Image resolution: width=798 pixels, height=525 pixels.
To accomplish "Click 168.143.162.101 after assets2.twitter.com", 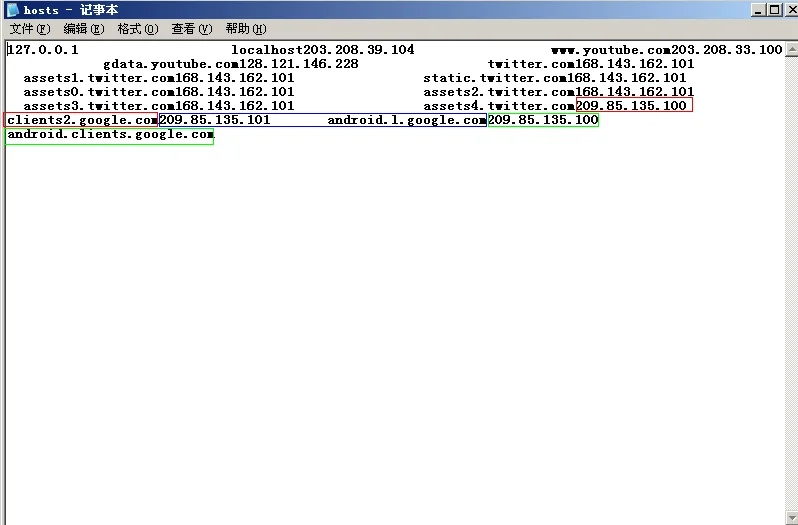I will click(x=635, y=92).
